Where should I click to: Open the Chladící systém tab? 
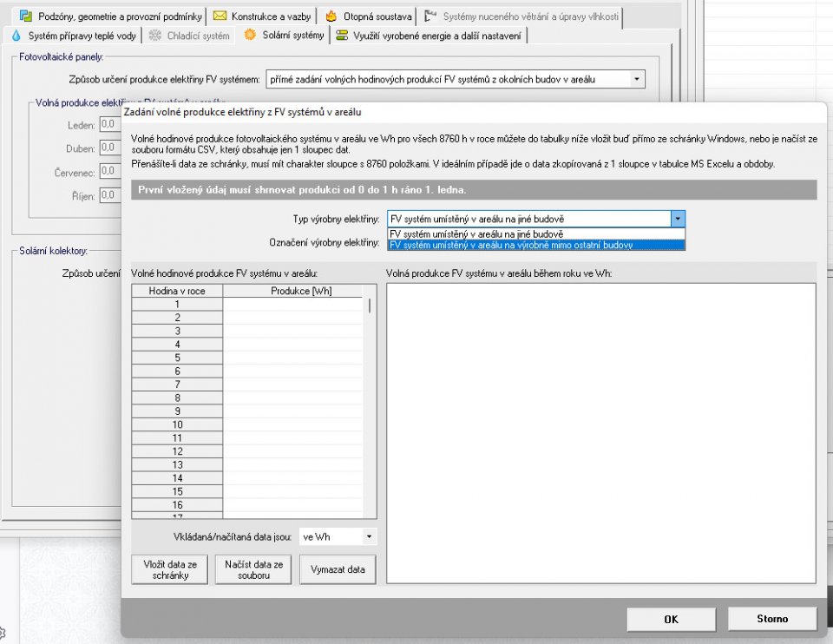[x=189, y=36]
